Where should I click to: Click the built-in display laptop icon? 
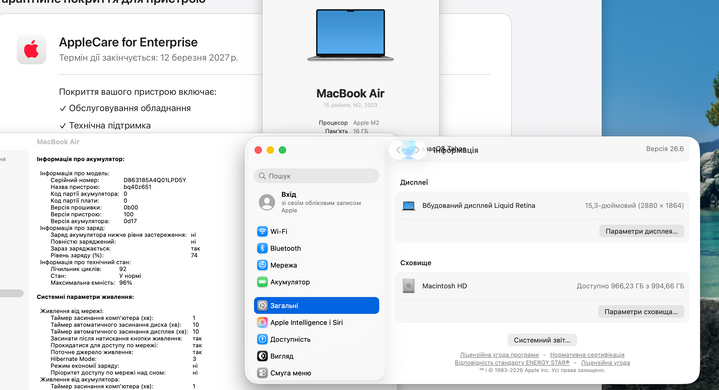[x=408, y=206]
